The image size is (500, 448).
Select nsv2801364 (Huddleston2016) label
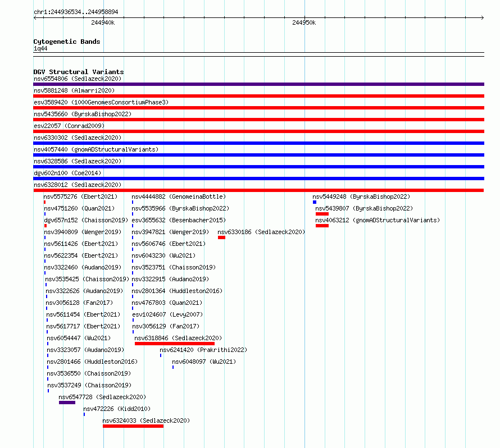tap(177, 291)
